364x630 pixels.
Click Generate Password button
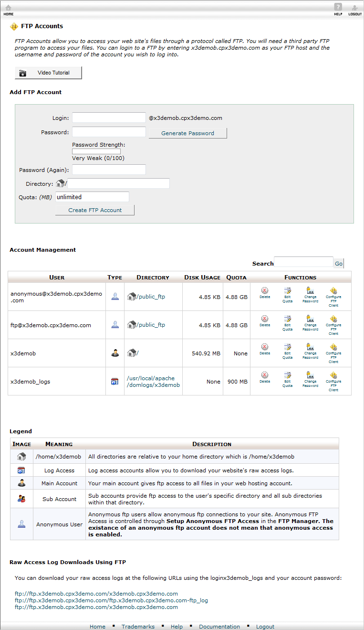tap(187, 133)
